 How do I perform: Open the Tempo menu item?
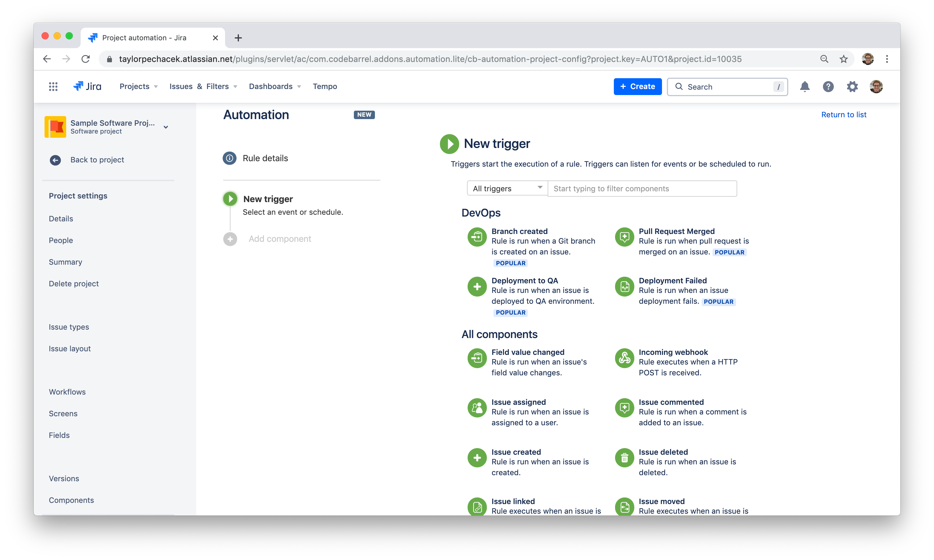pos(325,86)
